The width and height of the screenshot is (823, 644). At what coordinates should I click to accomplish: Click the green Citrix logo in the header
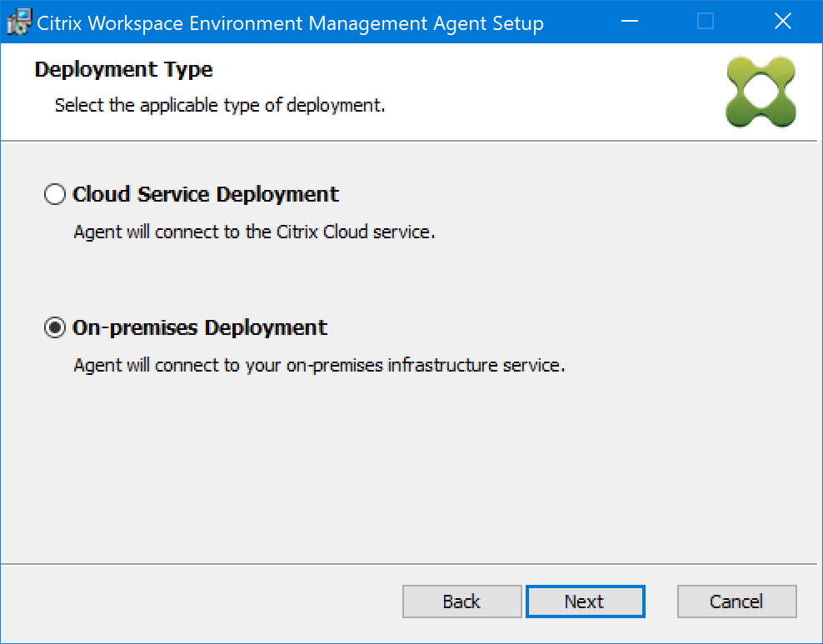761,92
